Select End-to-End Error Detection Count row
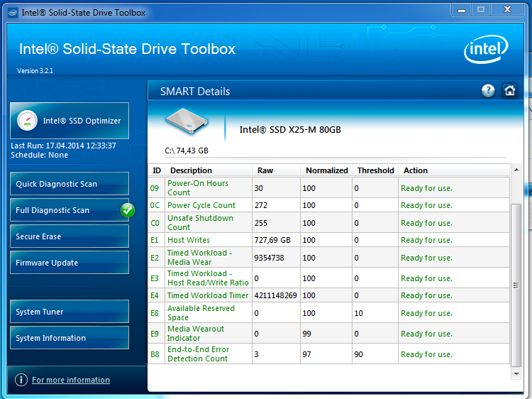This screenshot has height=399, width=532. (x=329, y=354)
